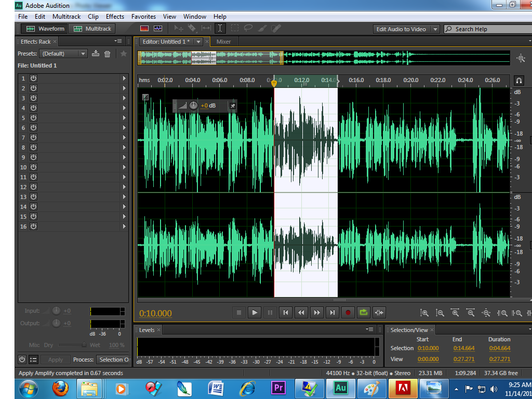Toggle the master effects power switch bottom left
Viewport: 532px width, 399px height.
pos(21,359)
